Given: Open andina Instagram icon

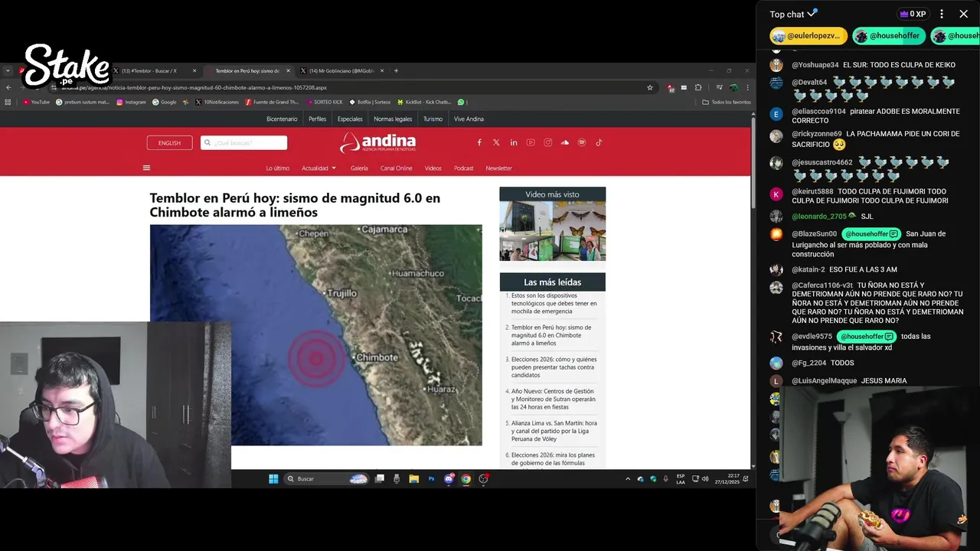Looking at the screenshot, I should tap(548, 142).
